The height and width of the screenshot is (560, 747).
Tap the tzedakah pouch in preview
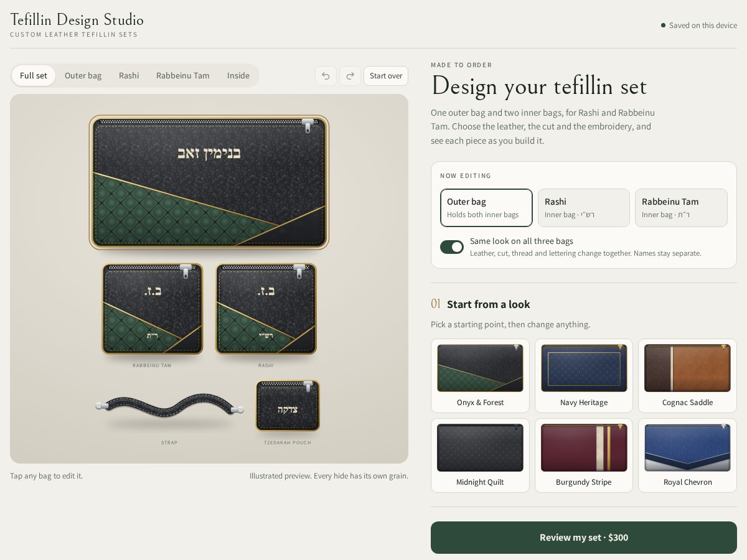tap(288, 406)
